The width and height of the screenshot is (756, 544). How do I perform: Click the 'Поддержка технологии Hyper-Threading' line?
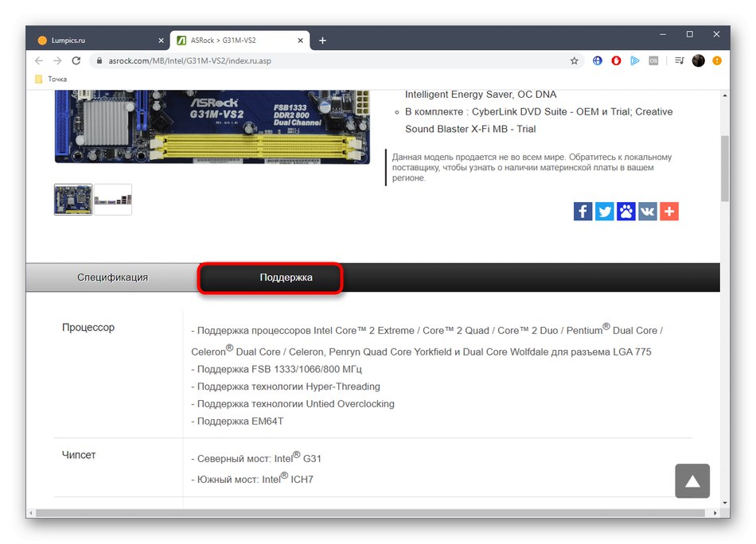286,387
